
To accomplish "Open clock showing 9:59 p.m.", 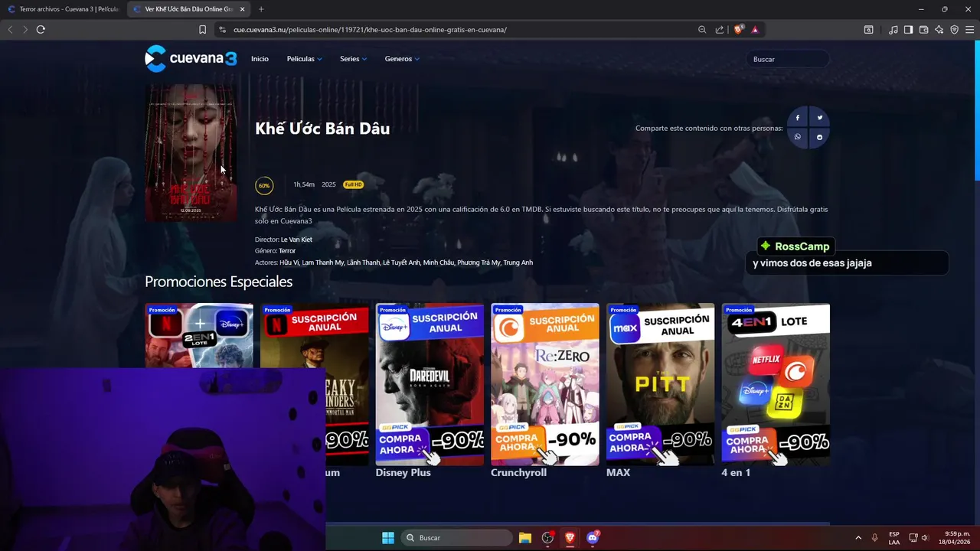I will 956,538.
